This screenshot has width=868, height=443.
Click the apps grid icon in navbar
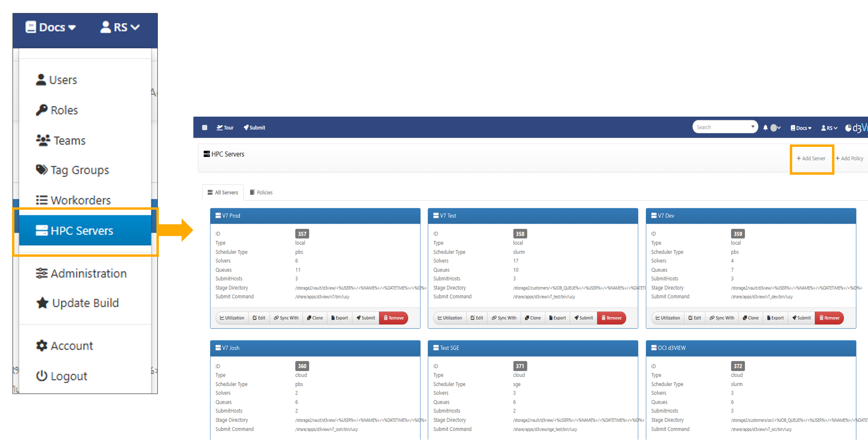click(x=204, y=128)
